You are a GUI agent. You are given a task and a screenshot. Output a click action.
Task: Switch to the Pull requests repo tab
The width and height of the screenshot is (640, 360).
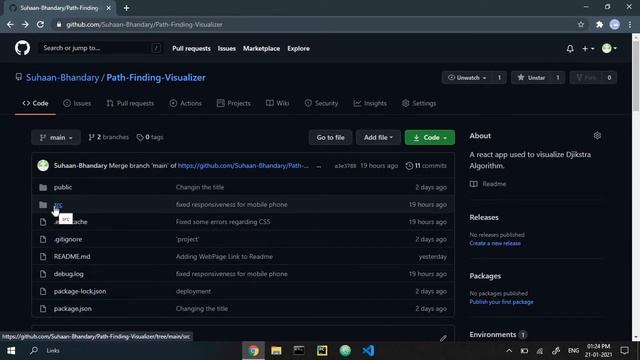(130, 103)
